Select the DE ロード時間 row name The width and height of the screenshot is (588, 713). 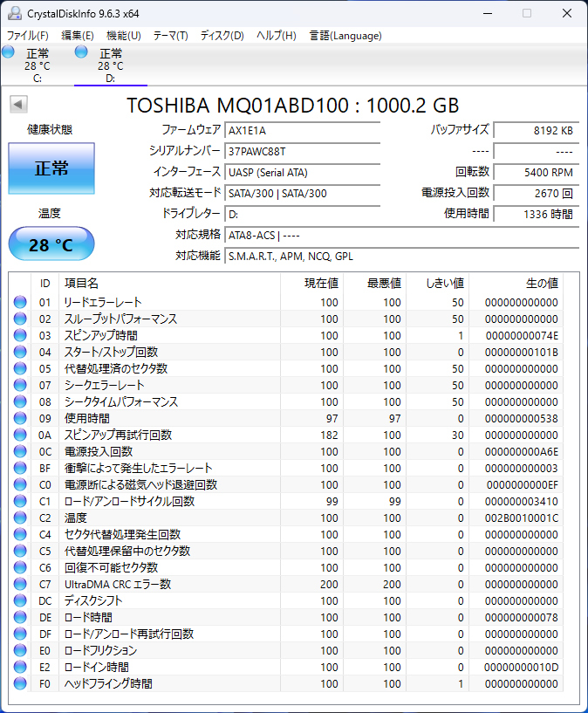tap(89, 618)
